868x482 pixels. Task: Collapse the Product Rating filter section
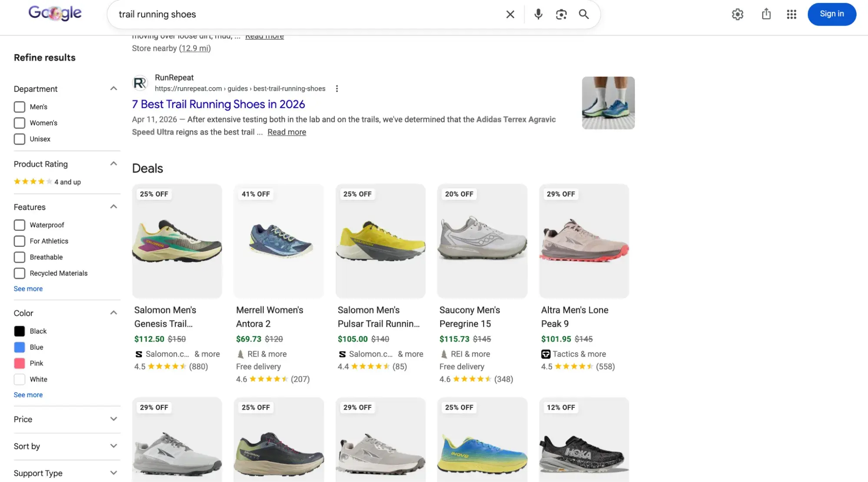coord(113,164)
